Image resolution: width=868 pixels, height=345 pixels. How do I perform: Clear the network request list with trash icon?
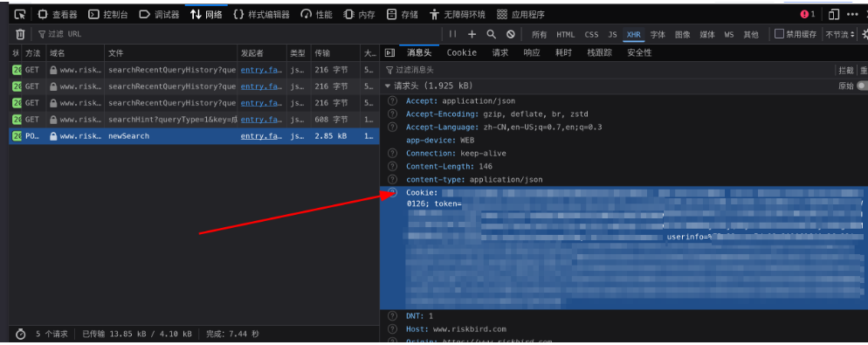(x=20, y=34)
